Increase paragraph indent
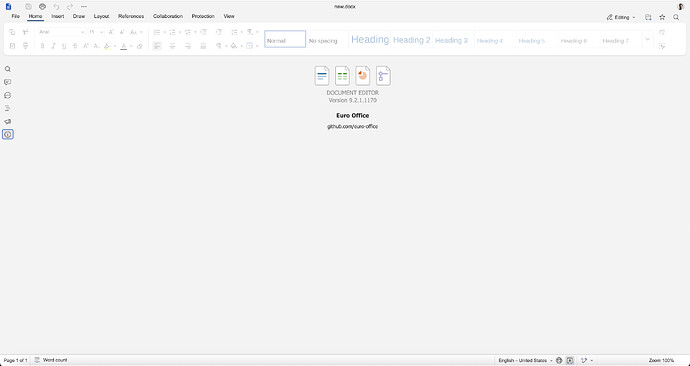 tap(219, 32)
